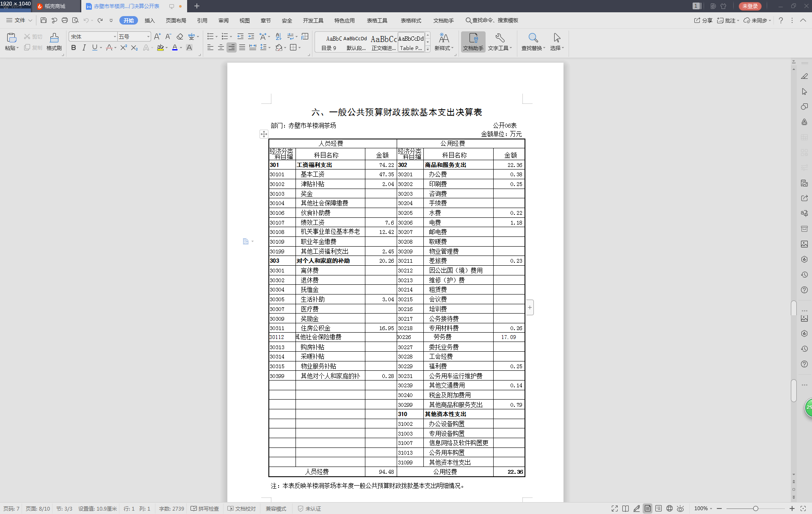The image size is (812, 514).
Task: Apply the strikethrough text icon
Action: point(109,48)
